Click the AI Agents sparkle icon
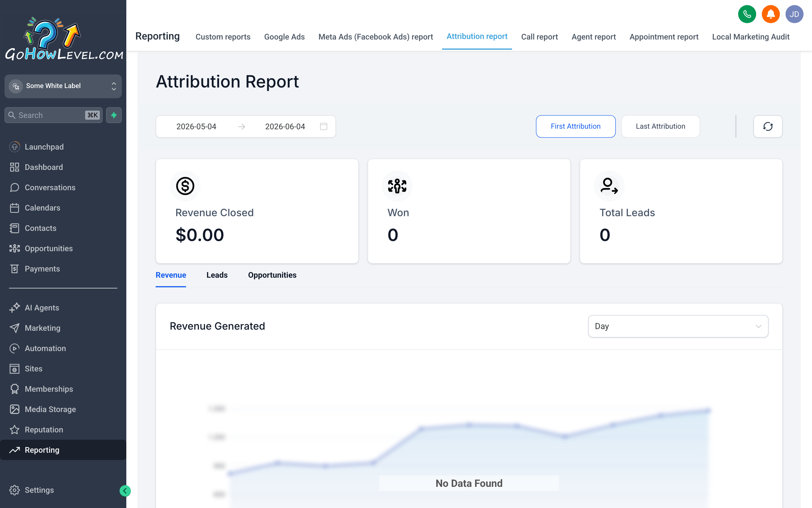This screenshot has width=812, height=508. [x=14, y=308]
